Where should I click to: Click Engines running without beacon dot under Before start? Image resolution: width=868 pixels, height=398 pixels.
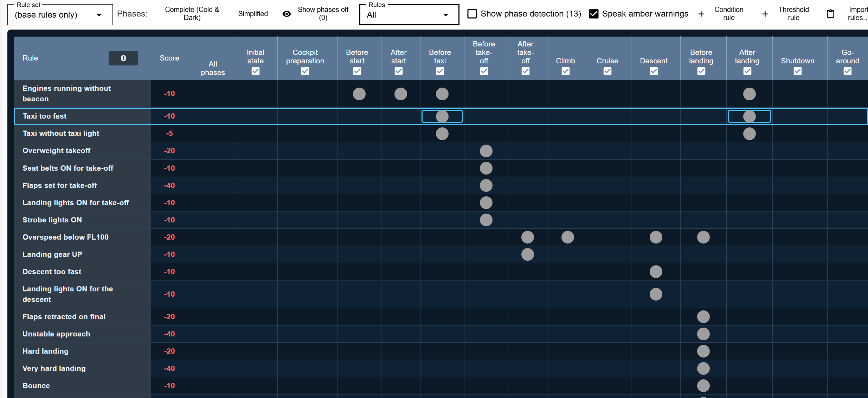tap(359, 94)
